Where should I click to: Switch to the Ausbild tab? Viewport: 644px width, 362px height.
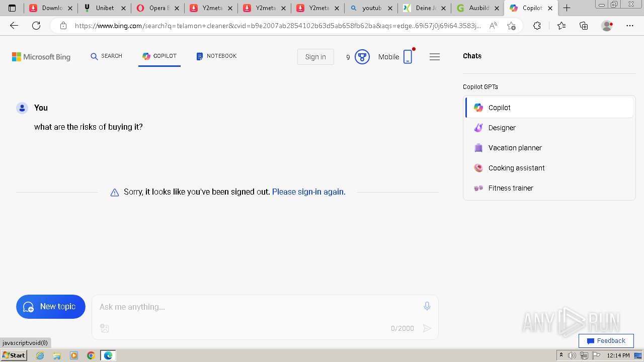(x=478, y=8)
